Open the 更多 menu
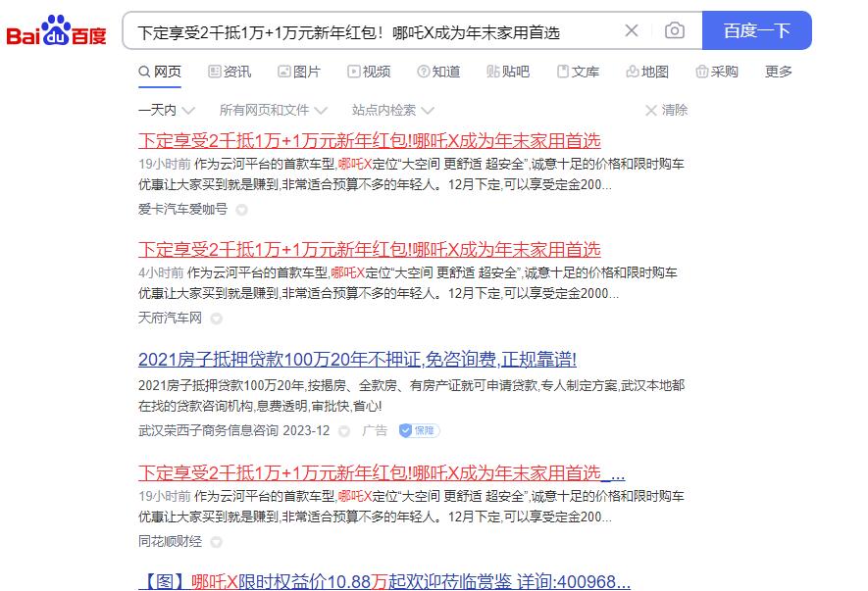This screenshot has height=591, width=868. click(x=779, y=72)
